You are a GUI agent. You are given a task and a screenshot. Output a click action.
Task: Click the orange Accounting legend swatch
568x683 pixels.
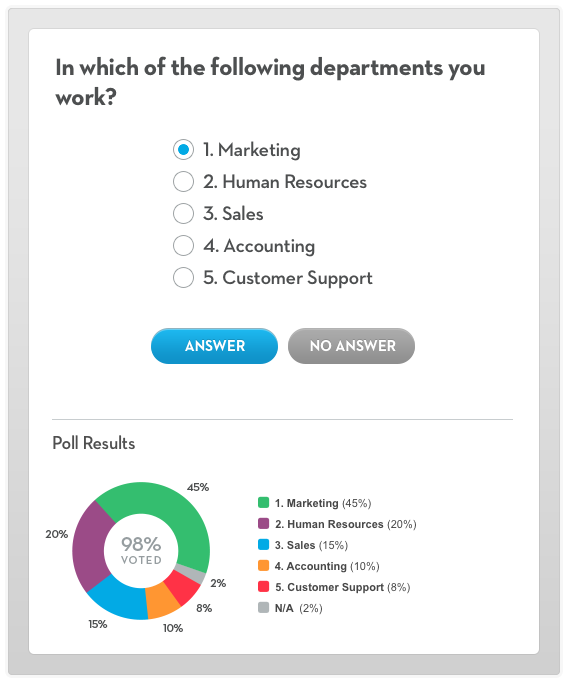click(x=264, y=566)
